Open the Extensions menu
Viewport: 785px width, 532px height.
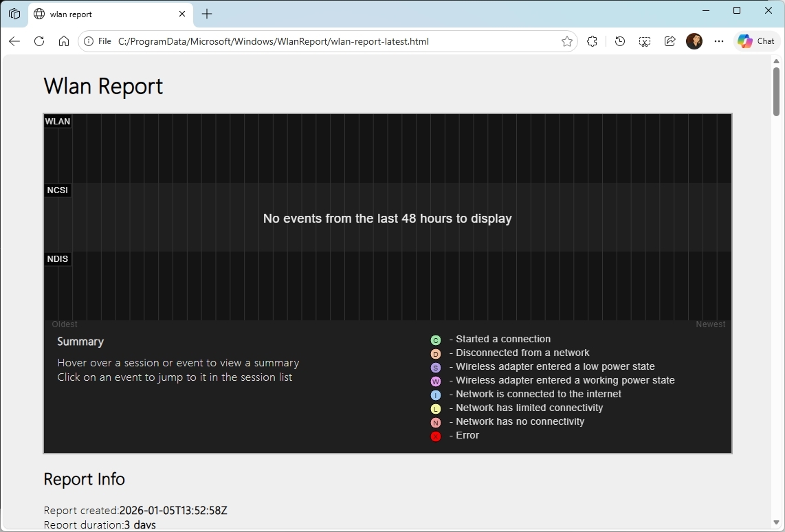coord(593,41)
